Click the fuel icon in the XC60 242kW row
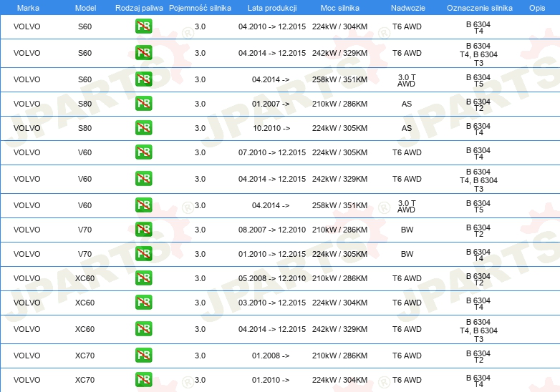The image size is (560, 392). coord(143,329)
